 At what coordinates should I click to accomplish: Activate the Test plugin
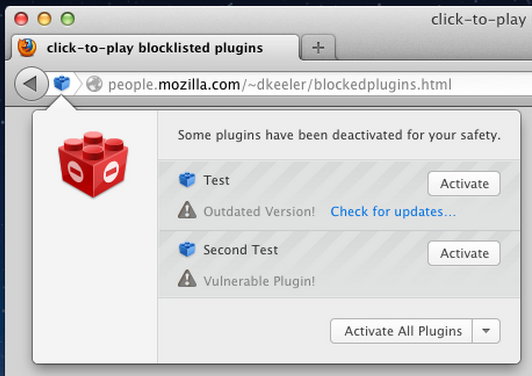point(464,184)
